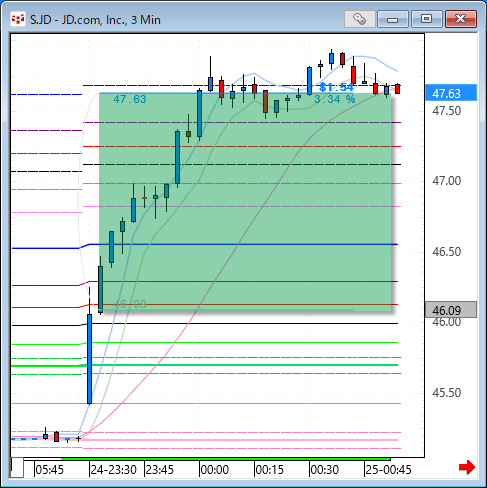The height and width of the screenshot is (488, 487).
Task: Maximize the JD.com chart window
Action: pyautogui.click(x=426, y=19)
